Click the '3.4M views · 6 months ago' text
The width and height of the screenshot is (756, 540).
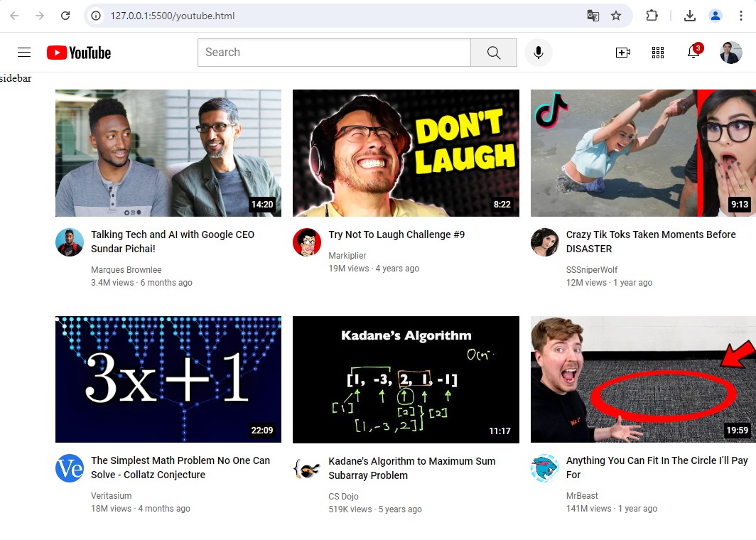point(142,283)
